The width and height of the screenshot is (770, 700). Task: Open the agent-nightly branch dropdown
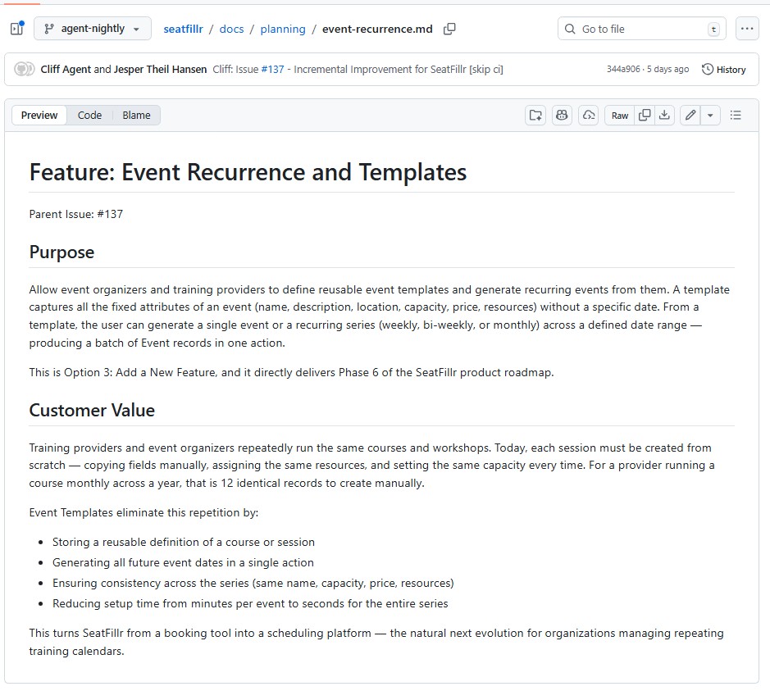click(93, 29)
